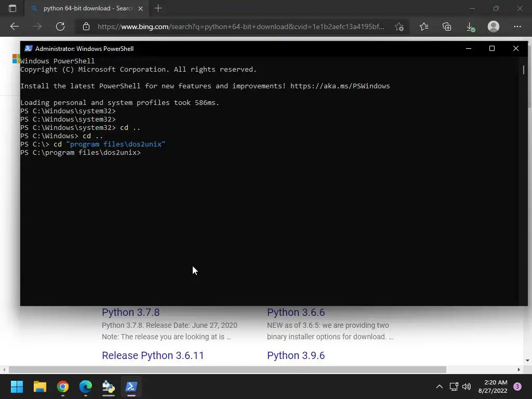Click the Python 3.7.8 release date text
The height and width of the screenshot is (399, 532).
(169, 325)
